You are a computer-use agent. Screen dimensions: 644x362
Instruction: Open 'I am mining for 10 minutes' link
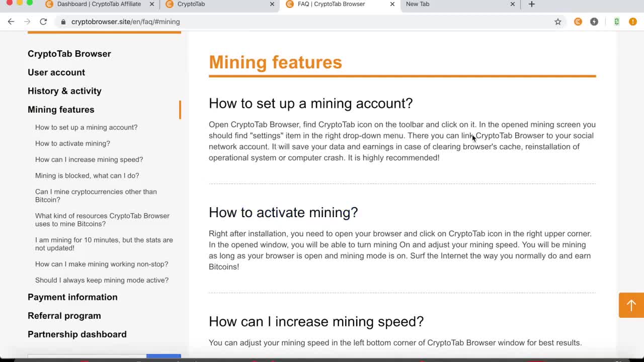coord(104,244)
